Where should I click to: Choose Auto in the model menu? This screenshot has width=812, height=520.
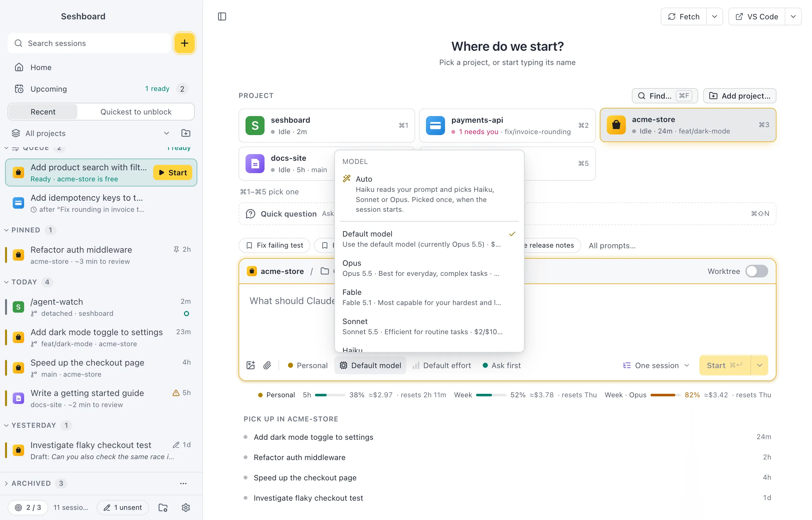click(429, 194)
